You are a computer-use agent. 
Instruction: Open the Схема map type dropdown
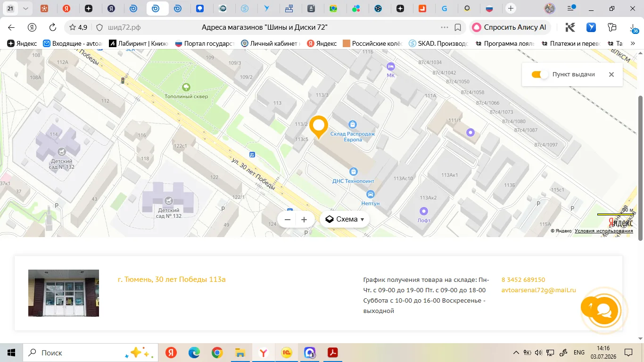coord(345,219)
